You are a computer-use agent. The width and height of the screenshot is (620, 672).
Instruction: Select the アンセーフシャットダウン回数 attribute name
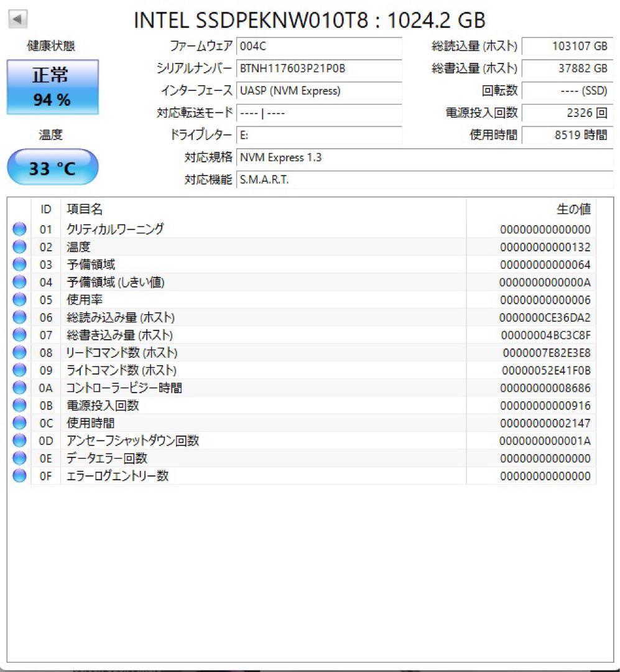[132, 441]
